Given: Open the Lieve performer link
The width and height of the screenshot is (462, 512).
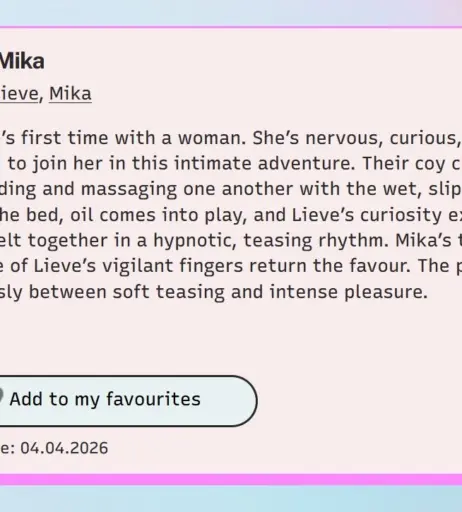Looking at the screenshot, I should 19,94.
